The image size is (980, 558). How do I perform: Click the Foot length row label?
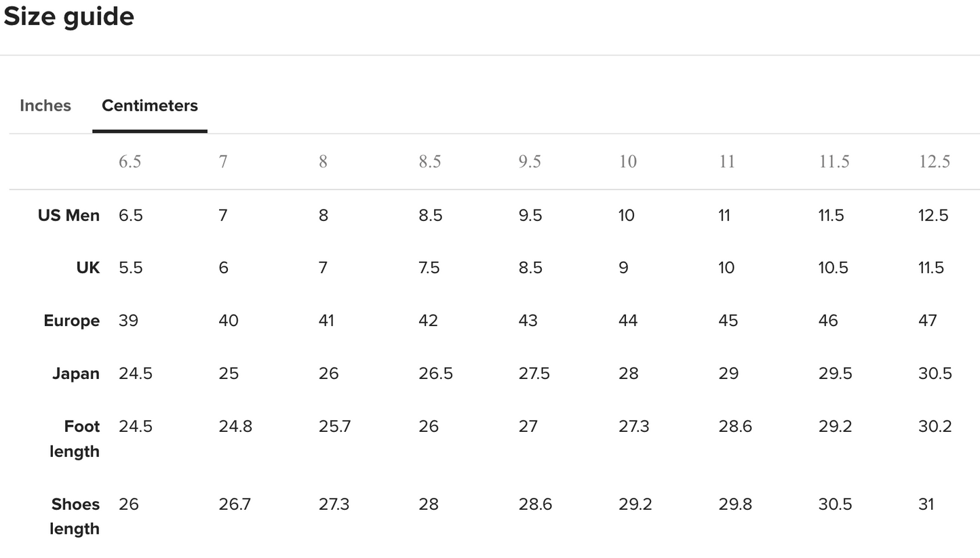75,439
